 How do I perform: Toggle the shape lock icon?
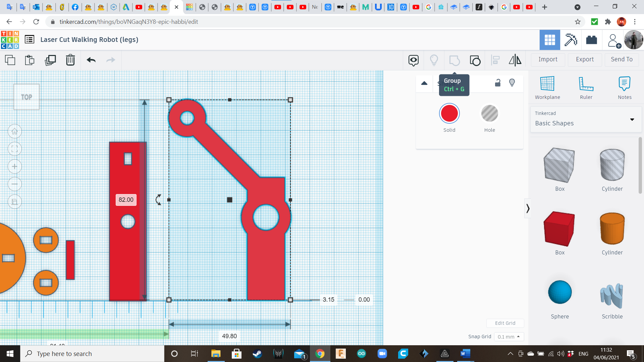click(x=498, y=83)
